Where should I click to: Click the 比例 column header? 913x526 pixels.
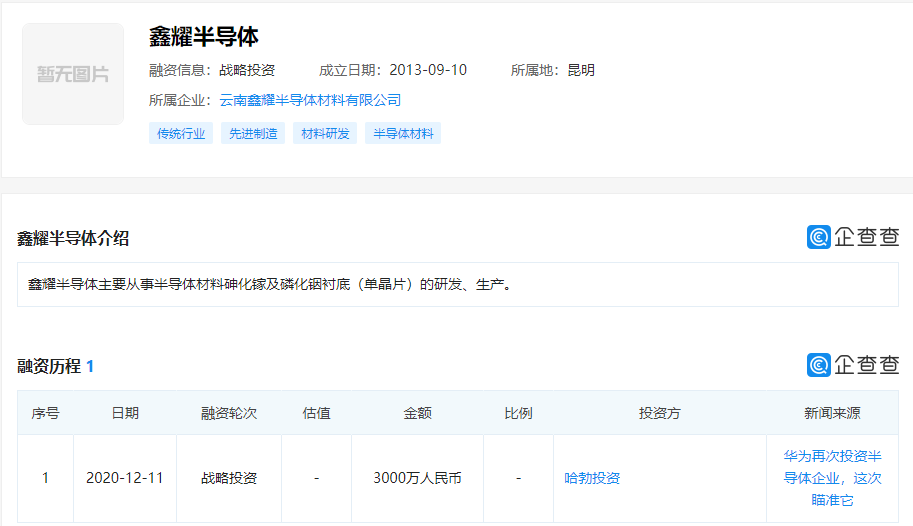click(518, 413)
